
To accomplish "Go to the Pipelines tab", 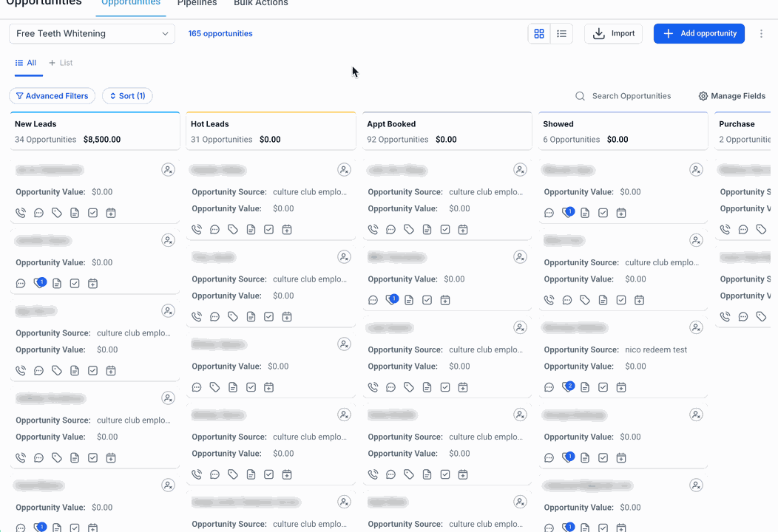I will point(197,3).
